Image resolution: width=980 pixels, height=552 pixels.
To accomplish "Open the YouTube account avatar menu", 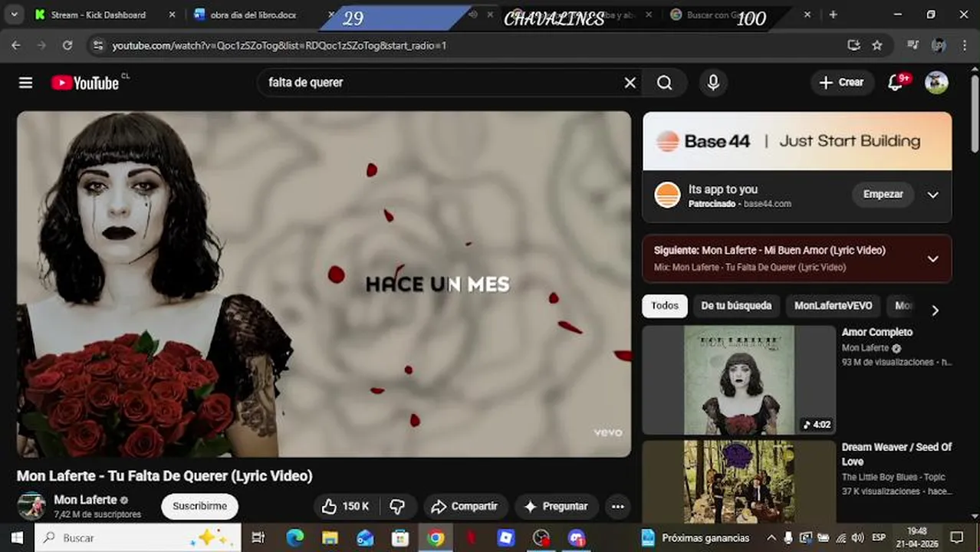I will pos(936,83).
